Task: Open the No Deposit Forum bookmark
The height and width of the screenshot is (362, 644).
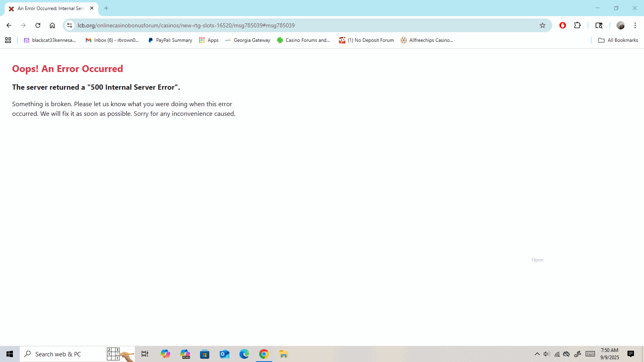Action: [x=366, y=40]
